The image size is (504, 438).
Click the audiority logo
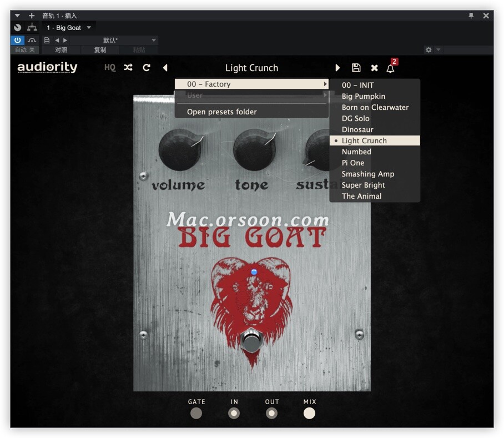(47, 67)
